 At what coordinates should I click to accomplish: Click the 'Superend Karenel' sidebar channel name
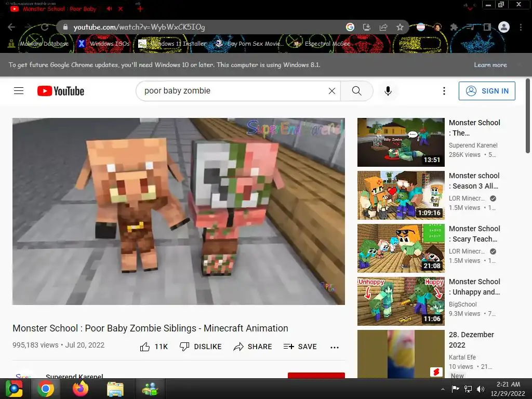coord(473,145)
